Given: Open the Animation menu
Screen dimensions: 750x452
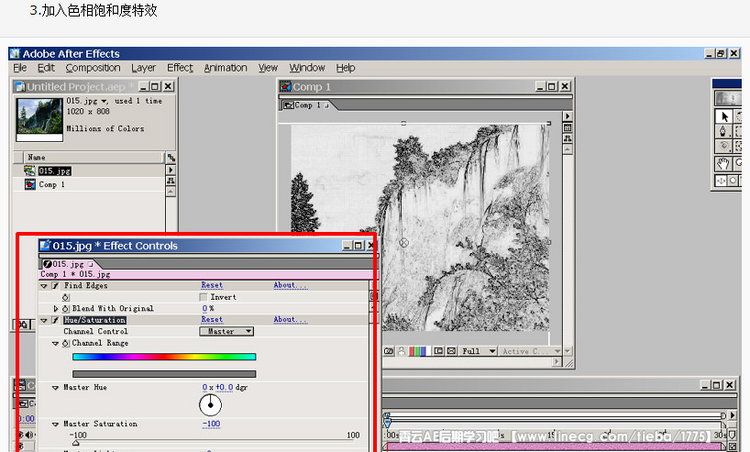Looking at the screenshot, I should click(x=225, y=68).
